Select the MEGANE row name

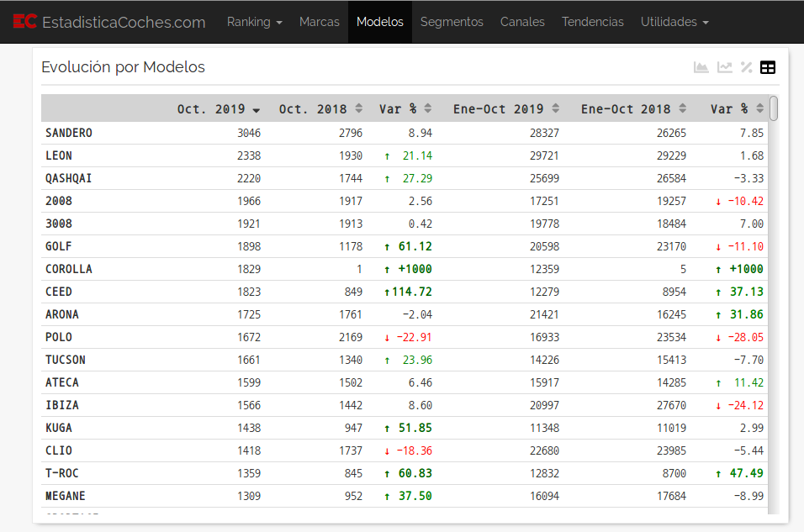click(65, 496)
